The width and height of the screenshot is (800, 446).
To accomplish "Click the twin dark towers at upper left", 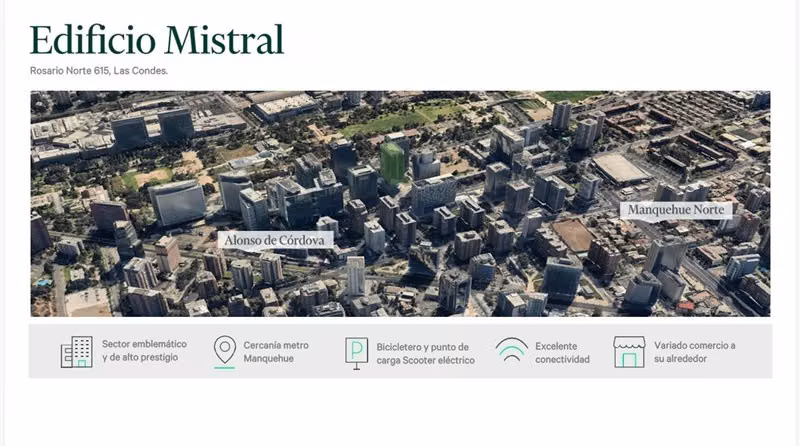I will (153, 128).
